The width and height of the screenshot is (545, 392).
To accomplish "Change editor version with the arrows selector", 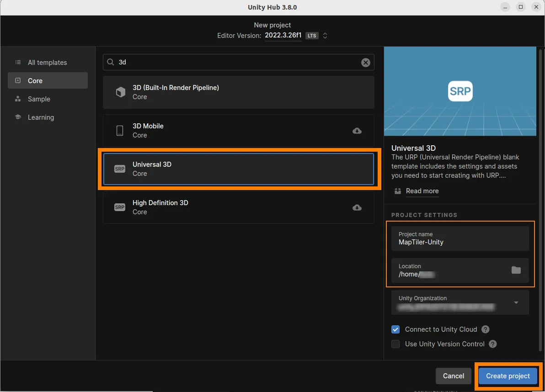I will 325,36.
